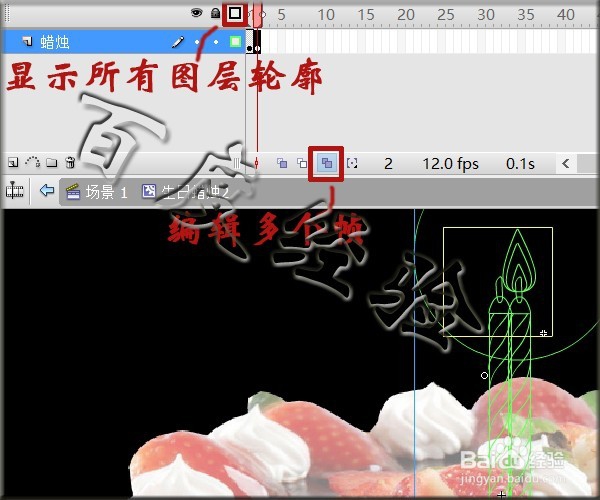Add a motion guide layer

click(x=33, y=162)
